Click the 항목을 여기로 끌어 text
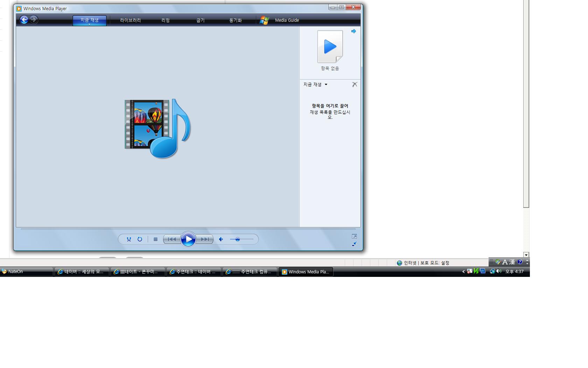 [x=330, y=106]
